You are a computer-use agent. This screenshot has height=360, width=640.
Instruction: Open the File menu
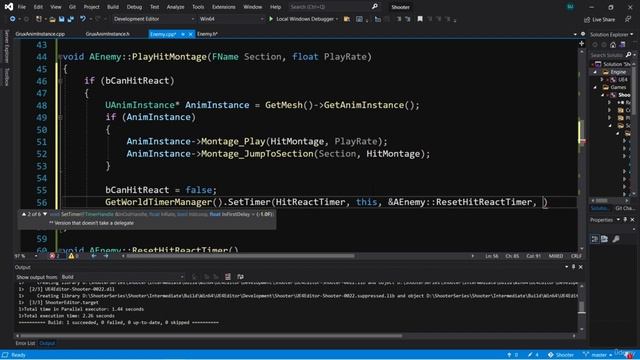click(x=22, y=7)
